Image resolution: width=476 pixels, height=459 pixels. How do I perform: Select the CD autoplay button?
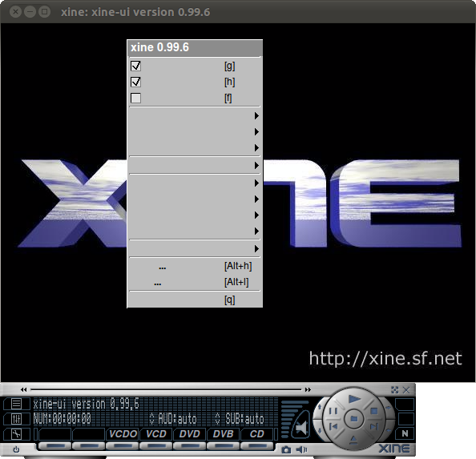[x=256, y=434]
